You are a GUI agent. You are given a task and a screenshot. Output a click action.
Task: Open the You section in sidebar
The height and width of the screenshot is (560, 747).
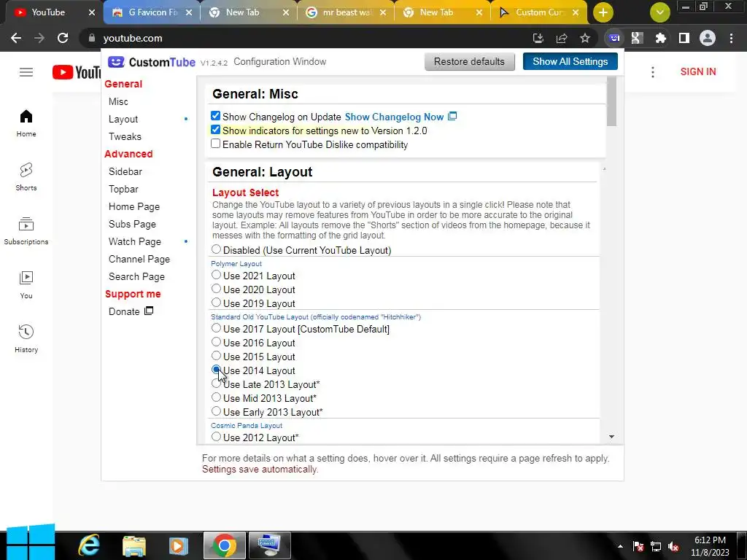[26, 285]
